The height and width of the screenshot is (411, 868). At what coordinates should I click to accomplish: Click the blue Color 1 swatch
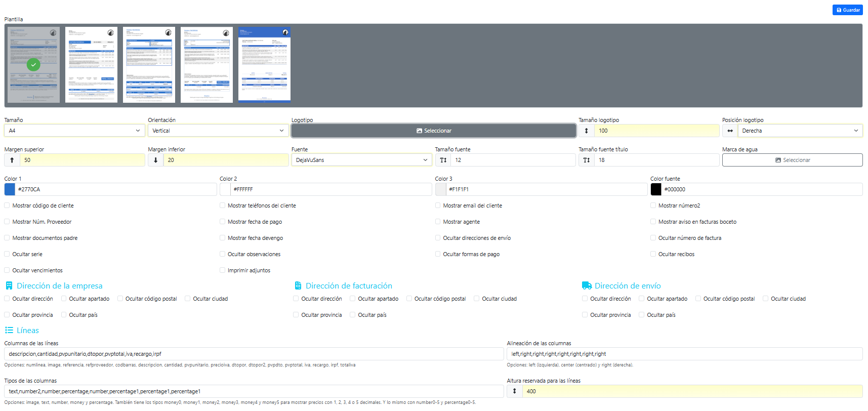click(10, 189)
